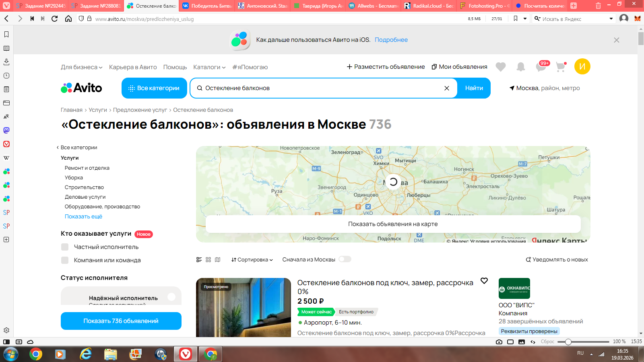This screenshot has height=362, width=644.
Task: Open closed tabs trash icon
Action: coord(599,6)
